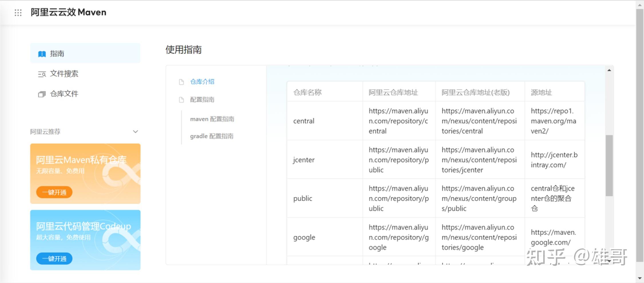This screenshot has width=644, height=283.
Task: Open maven 配置指南 sub-item
Action: pyautogui.click(x=212, y=119)
